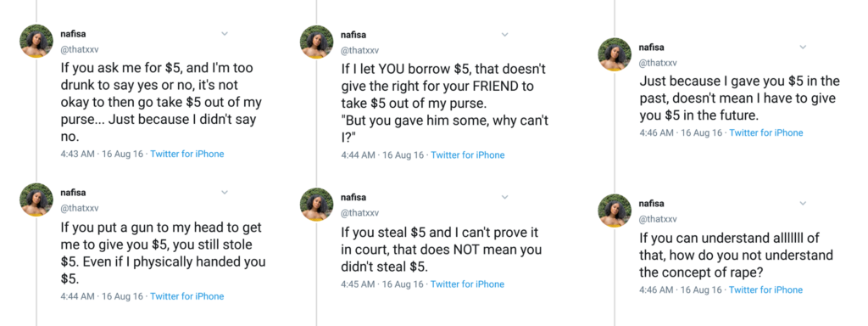This screenshot has height=326, width=868.
Task: Open 'Twitter for iPhone' link on the 4:45 AM tweet
Action: [x=467, y=284]
